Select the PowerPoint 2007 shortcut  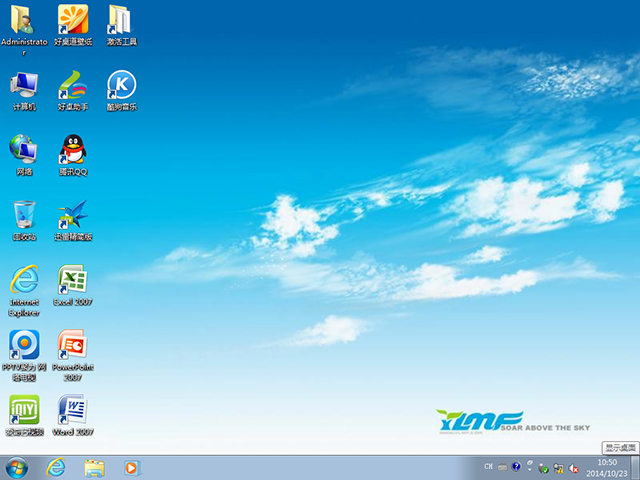[x=73, y=345]
